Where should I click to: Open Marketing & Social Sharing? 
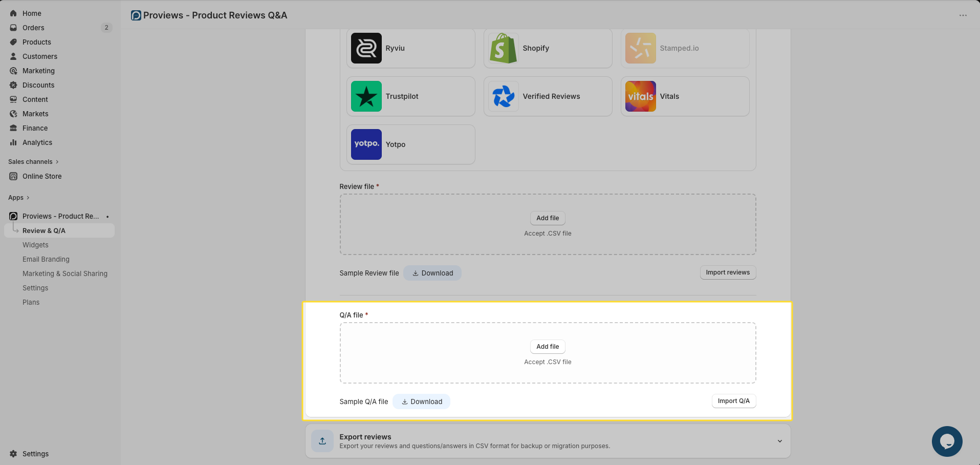coord(65,273)
